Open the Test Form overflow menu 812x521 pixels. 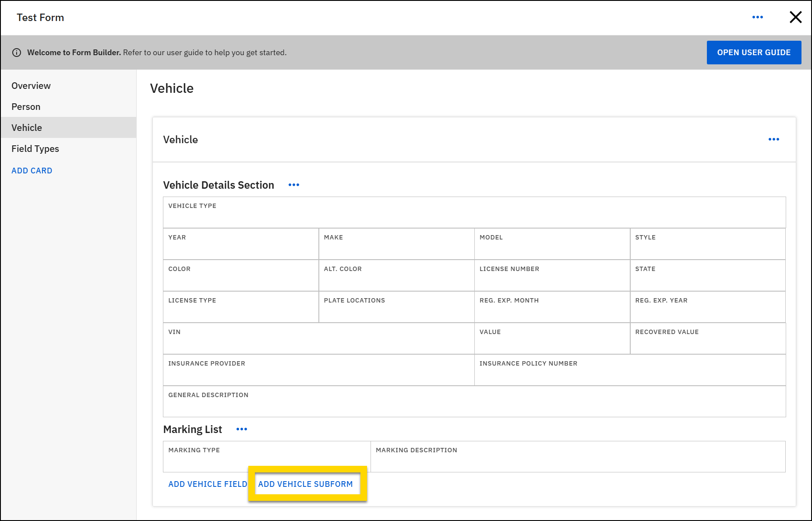coord(758,17)
